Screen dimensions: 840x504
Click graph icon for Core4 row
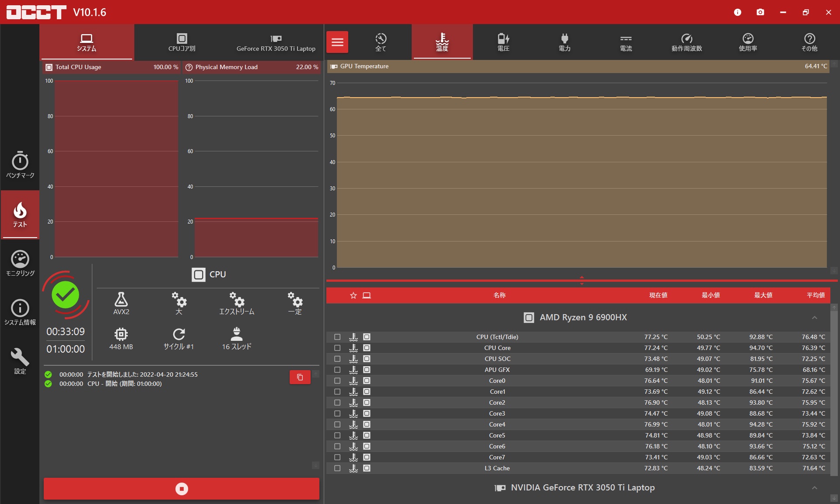click(x=353, y=424)
